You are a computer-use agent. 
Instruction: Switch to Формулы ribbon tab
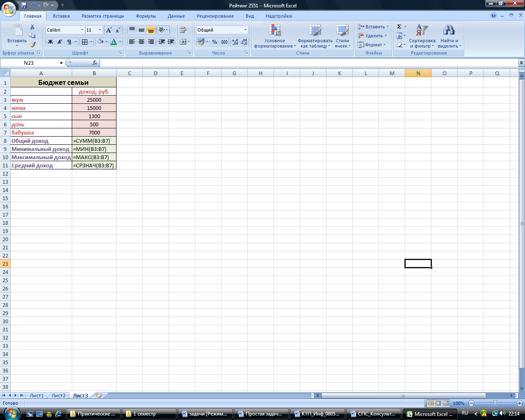pos(146,16)
